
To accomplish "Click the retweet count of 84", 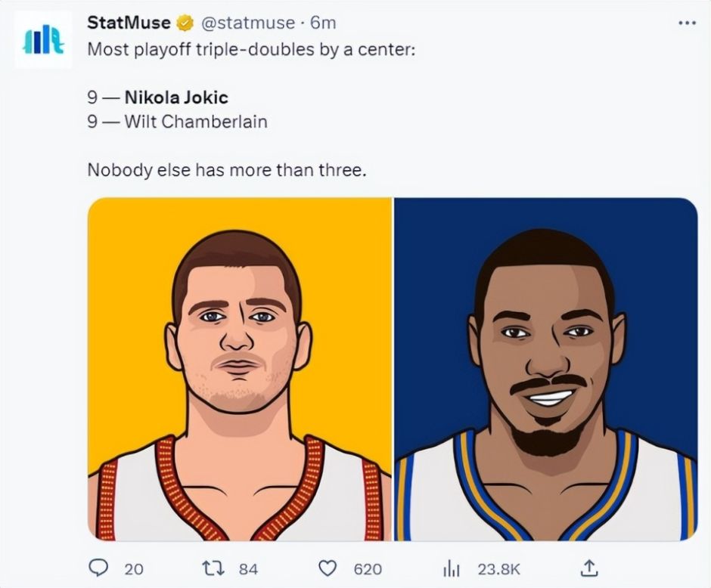I will 249,568.
